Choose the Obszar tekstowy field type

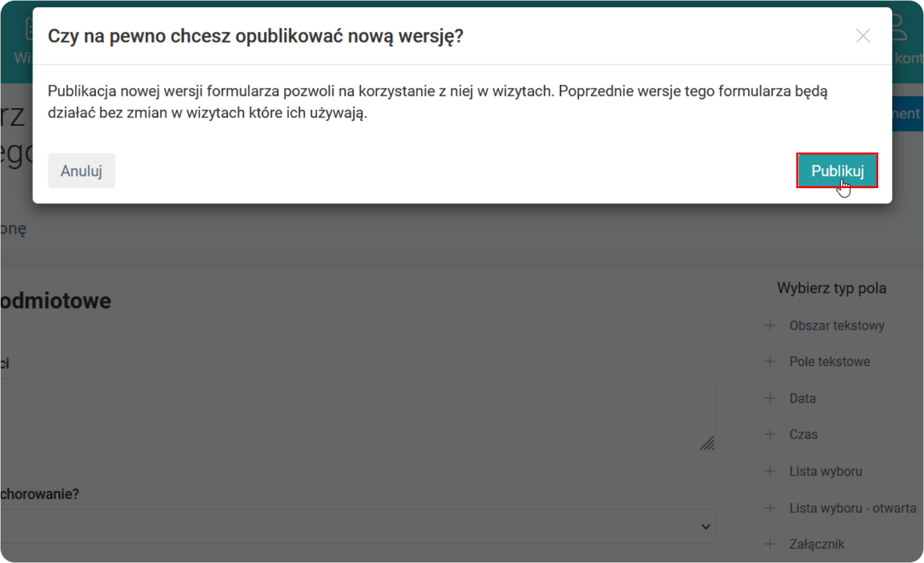click(837, 325)
